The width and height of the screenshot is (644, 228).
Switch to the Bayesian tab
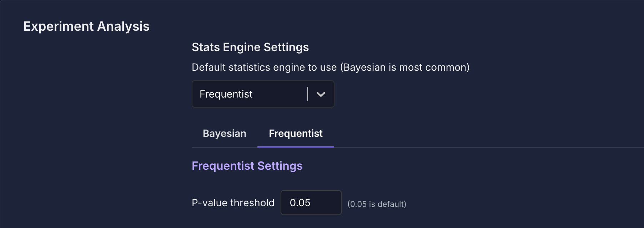(x=224, y=133)
